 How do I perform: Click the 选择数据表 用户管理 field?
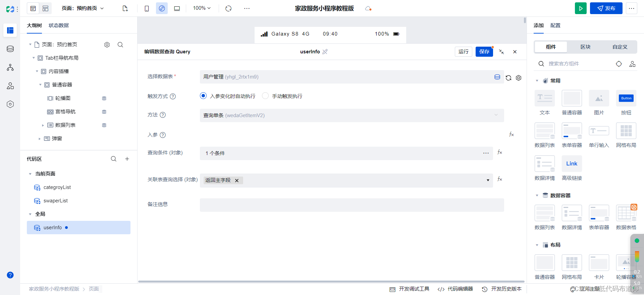coord(352,77)
